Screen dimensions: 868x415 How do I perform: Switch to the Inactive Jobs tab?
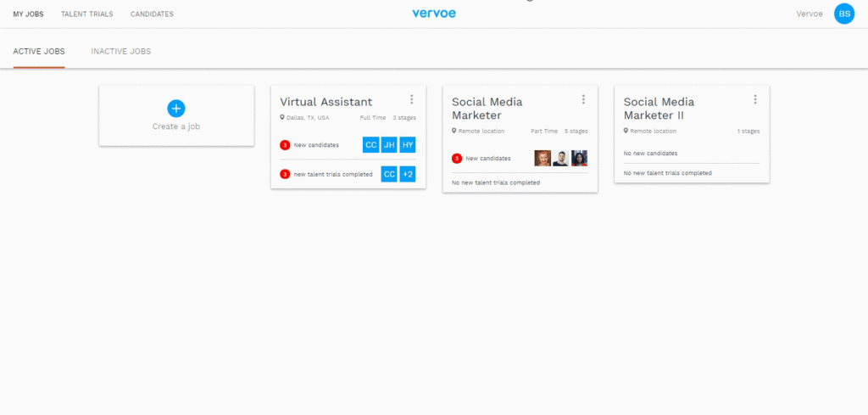121,52
